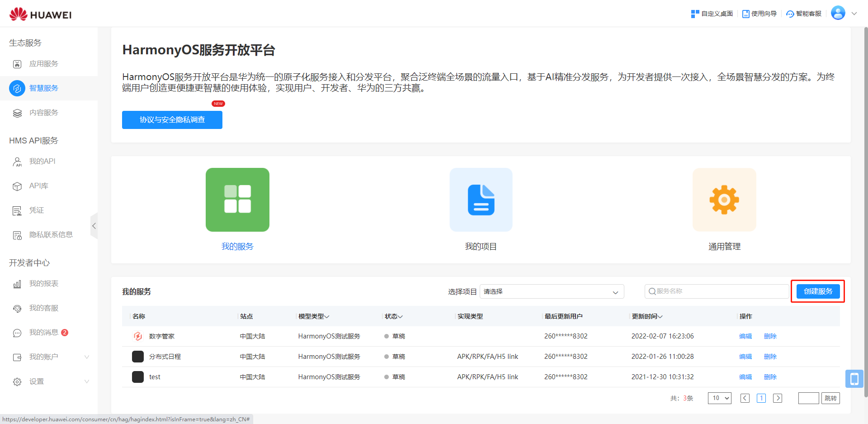Open 我的客服 headset icon
Viewport: 868px width, 424px height.
click(17, 308)
